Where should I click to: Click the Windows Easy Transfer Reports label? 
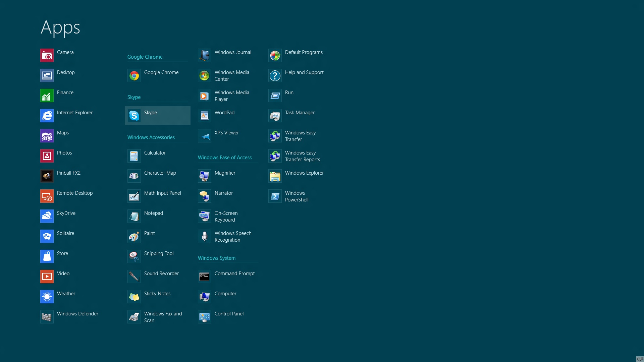tap(302, 156)
